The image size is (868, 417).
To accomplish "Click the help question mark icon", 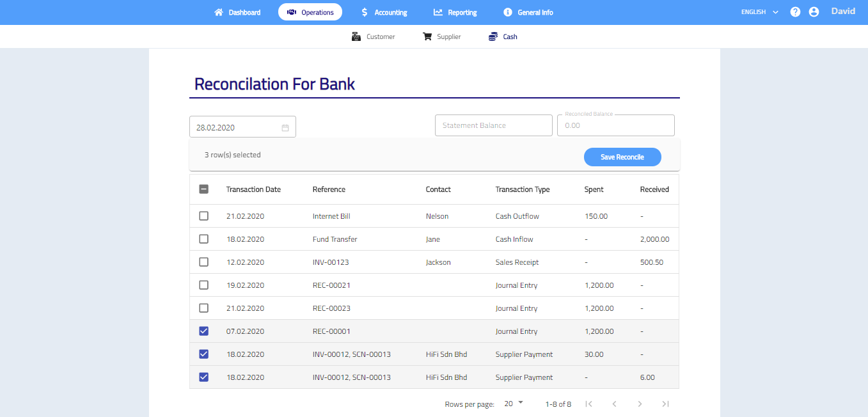I will pos(795,12).
